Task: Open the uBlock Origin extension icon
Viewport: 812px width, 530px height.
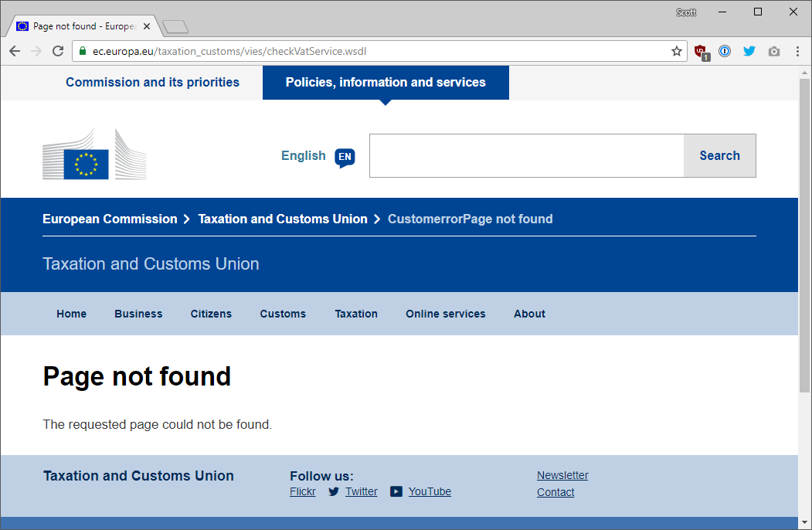Action: pos(701,52)
